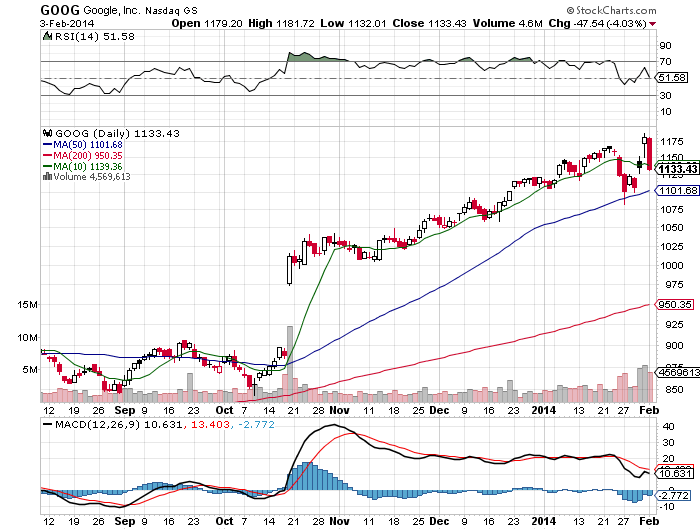Click the latest red candlestick at chart's right edge
The width and height of the screenshot is (700, 530).
(x=650, y=154)
